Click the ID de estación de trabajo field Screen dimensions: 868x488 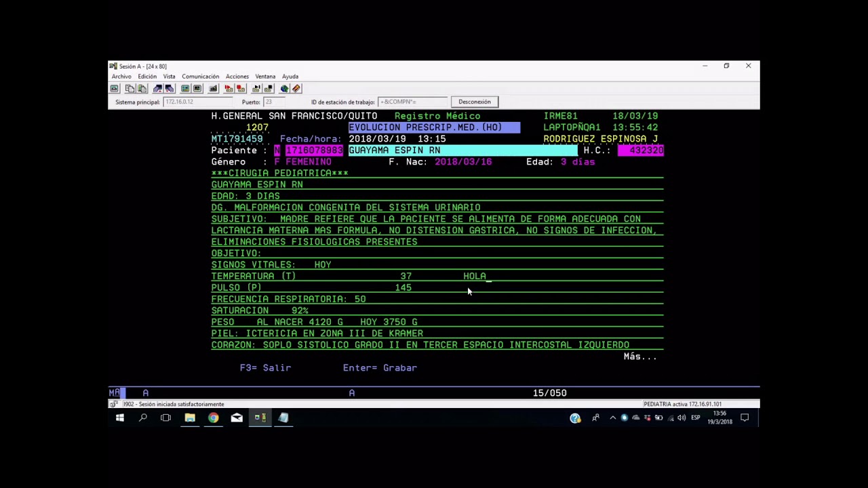[412, 102]
